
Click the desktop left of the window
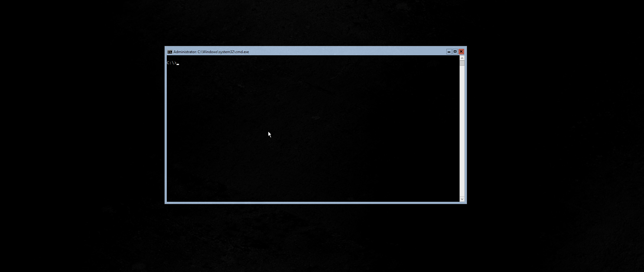[82, 128]
